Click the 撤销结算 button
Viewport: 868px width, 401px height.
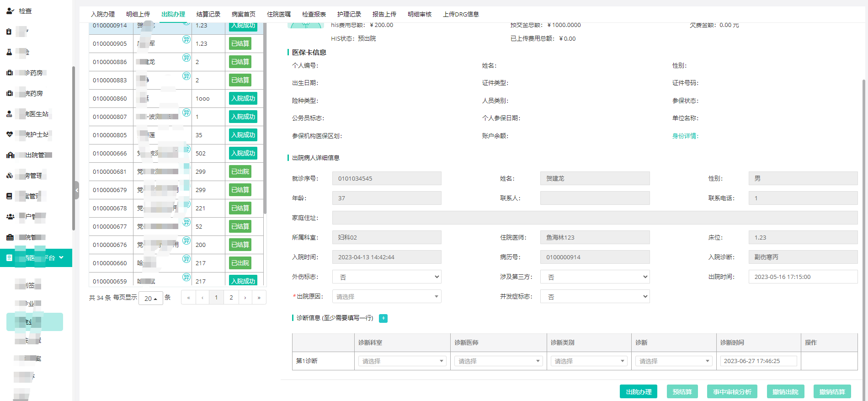[832, 392]
